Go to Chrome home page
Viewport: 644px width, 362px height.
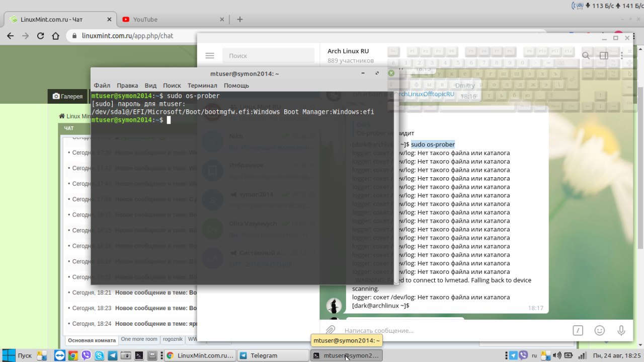tap(56, 36)
